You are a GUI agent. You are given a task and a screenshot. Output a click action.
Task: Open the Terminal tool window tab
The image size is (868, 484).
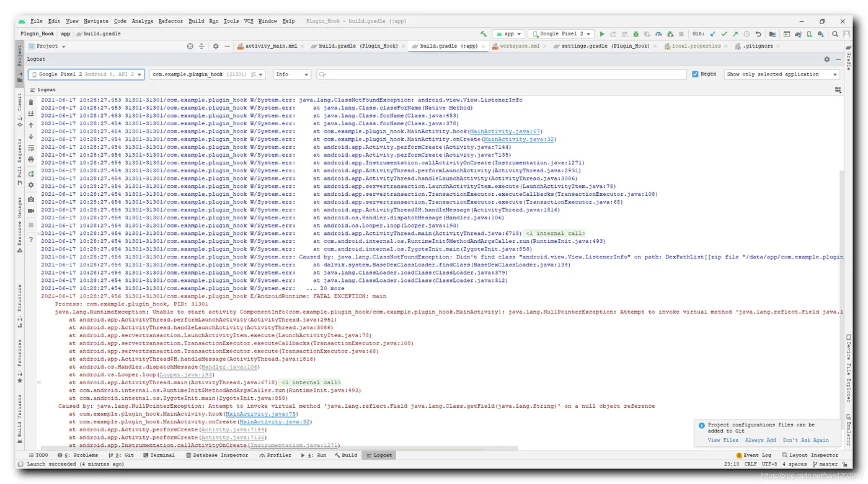point(159,455)
